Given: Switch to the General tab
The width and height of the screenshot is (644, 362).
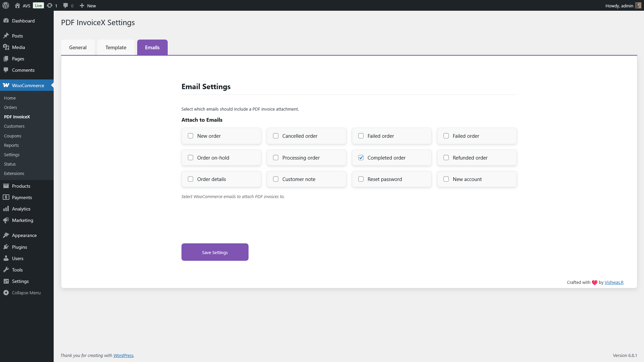Looking at the screenshot, I should 78,47.
